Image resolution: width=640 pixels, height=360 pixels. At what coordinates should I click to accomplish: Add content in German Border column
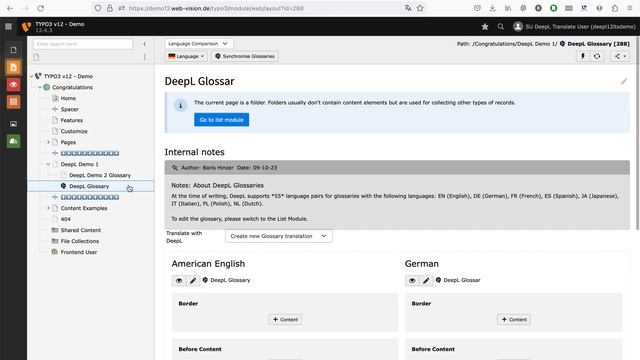[514, 319]
